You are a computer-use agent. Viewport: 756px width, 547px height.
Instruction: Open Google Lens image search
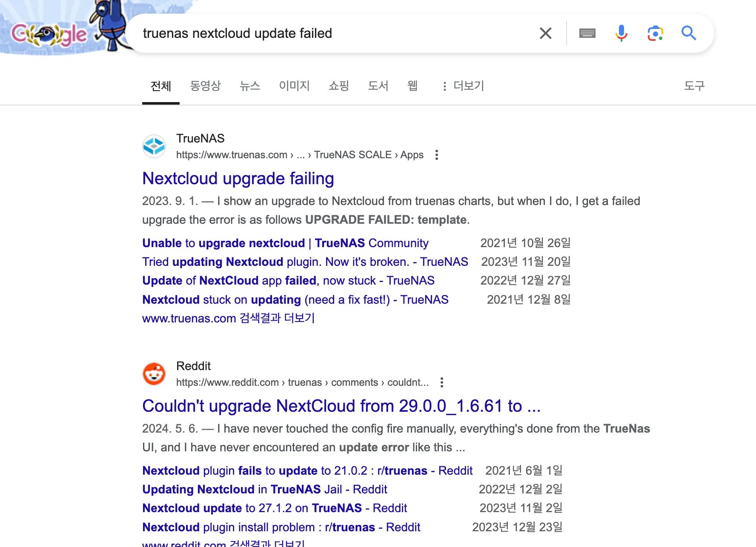(655, 33)
